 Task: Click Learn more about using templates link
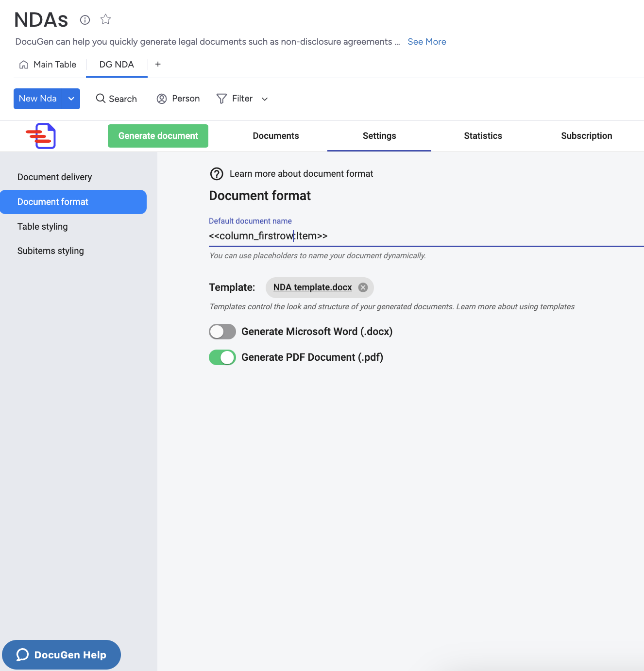point(475,307)
